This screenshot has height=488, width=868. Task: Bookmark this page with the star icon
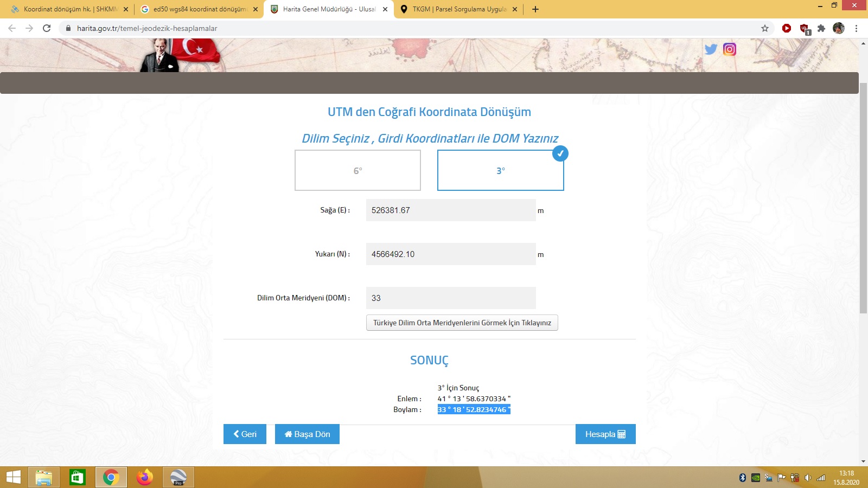pos(765,28)
